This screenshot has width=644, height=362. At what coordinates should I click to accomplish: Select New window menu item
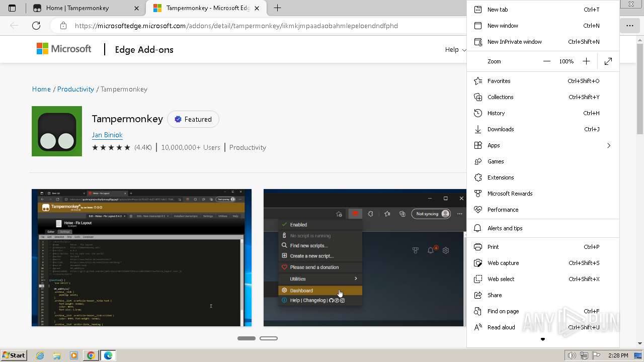pyautogui.click(x=543, y=26)
